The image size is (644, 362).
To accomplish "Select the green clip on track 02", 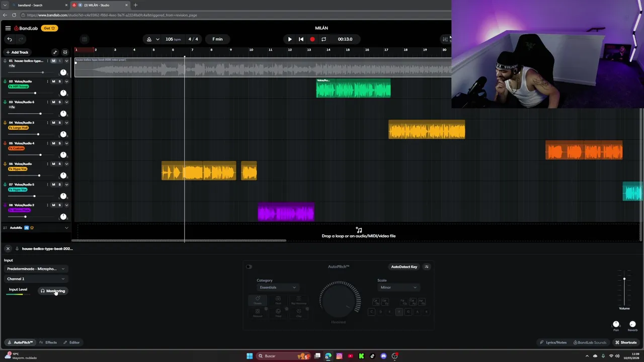I will pos(353,88).
